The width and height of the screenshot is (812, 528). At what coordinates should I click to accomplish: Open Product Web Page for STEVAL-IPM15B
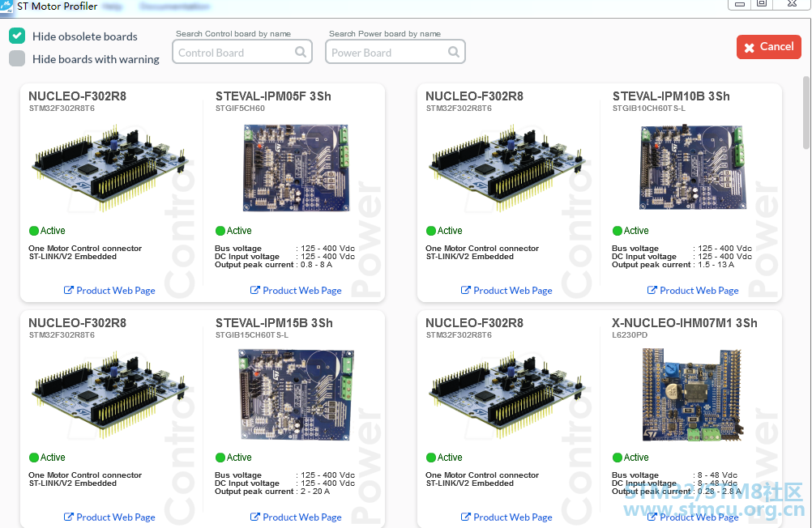click(x=296, y=517)
